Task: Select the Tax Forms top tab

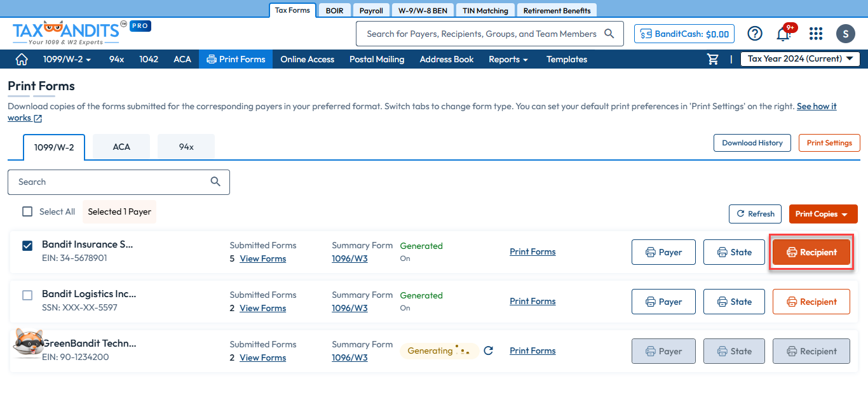Action: pos(292,10)
